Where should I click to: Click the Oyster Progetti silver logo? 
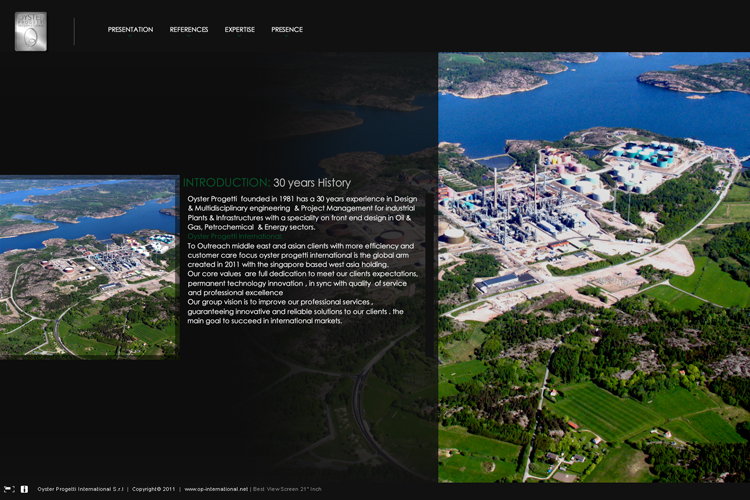30,31
